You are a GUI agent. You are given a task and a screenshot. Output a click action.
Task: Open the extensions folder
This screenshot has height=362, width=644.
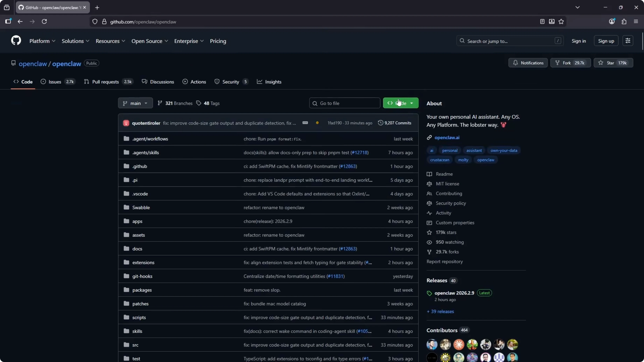coord(143,262)
